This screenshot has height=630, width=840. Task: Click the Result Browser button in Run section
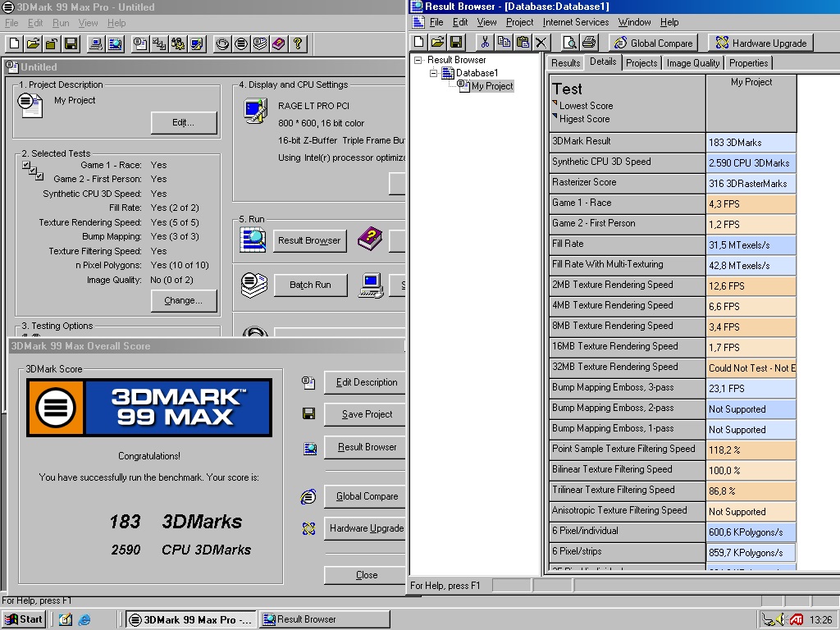click(309, 240)
